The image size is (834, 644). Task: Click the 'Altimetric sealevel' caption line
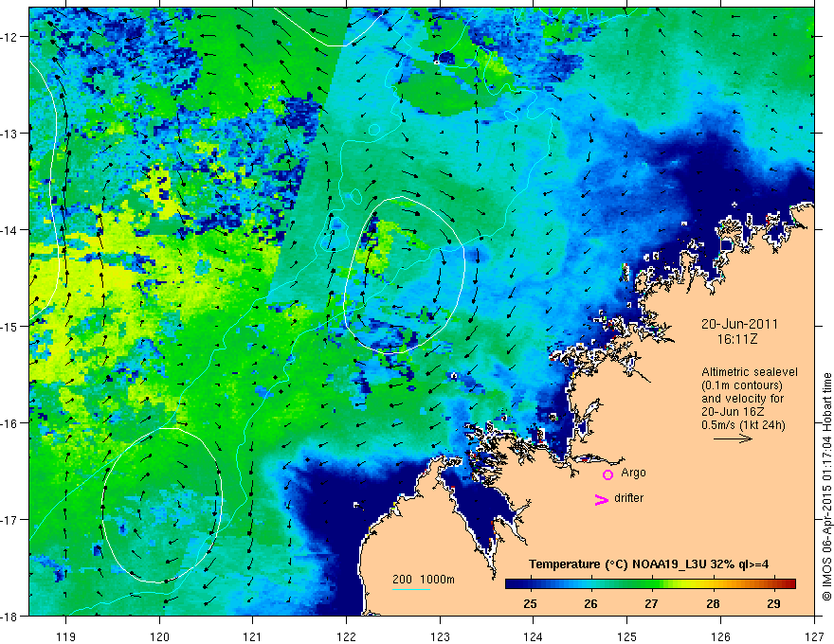point(750,372)
